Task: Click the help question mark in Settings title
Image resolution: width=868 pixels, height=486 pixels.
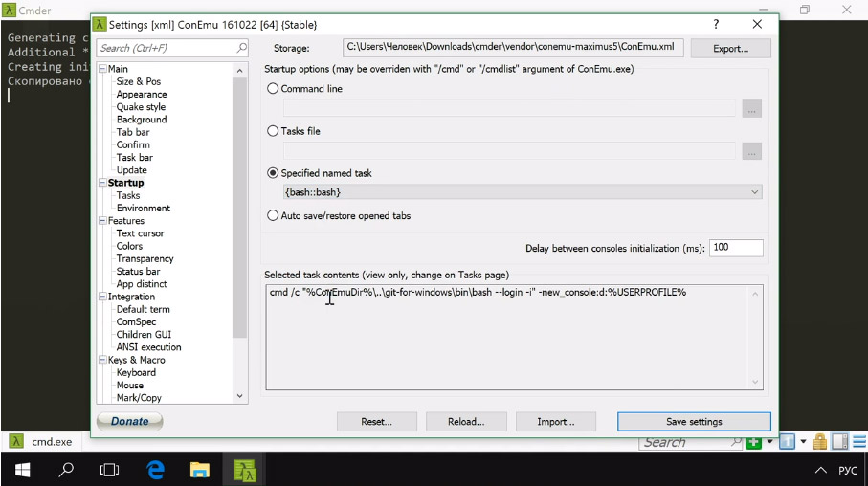Action: pyautogui.click(x=716, y=24)
